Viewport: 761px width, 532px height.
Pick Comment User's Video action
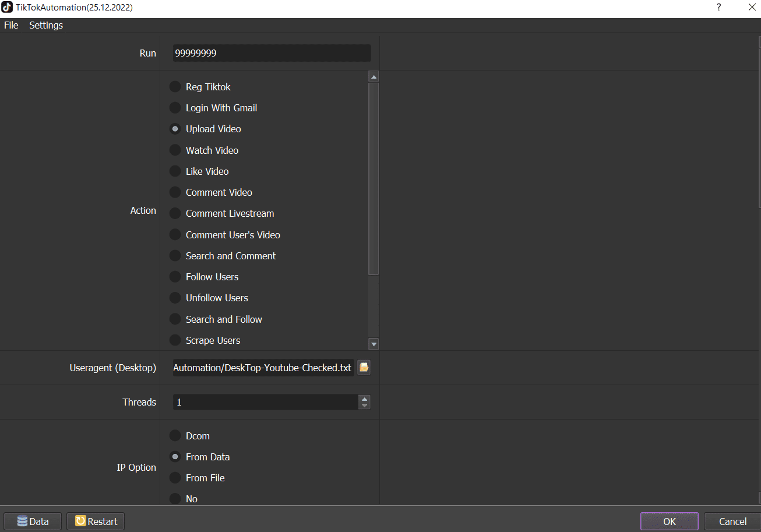[x=225, y=235]
